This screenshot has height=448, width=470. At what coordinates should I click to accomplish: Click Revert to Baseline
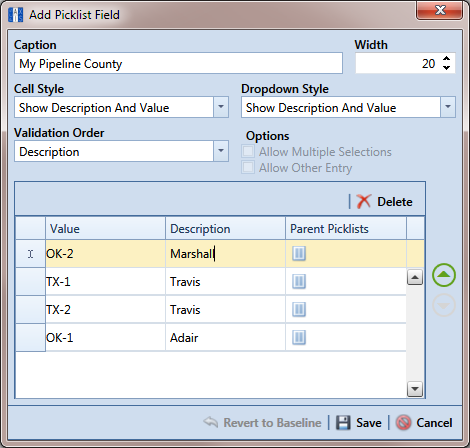[262, 423]
